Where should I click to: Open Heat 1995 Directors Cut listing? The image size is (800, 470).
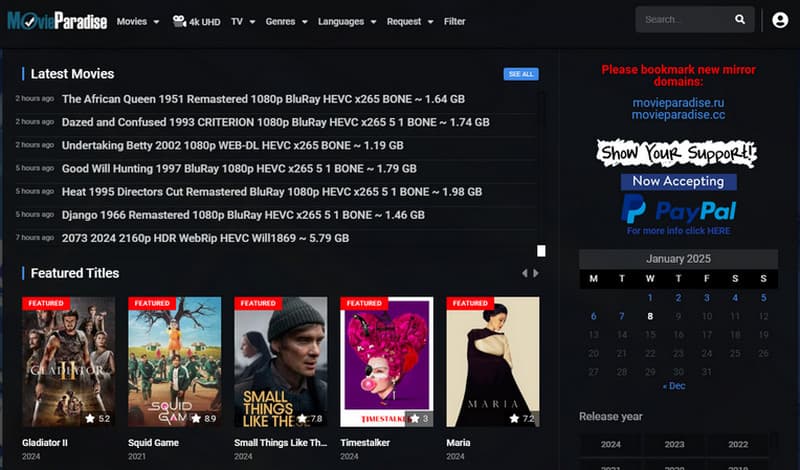[272, 192]
